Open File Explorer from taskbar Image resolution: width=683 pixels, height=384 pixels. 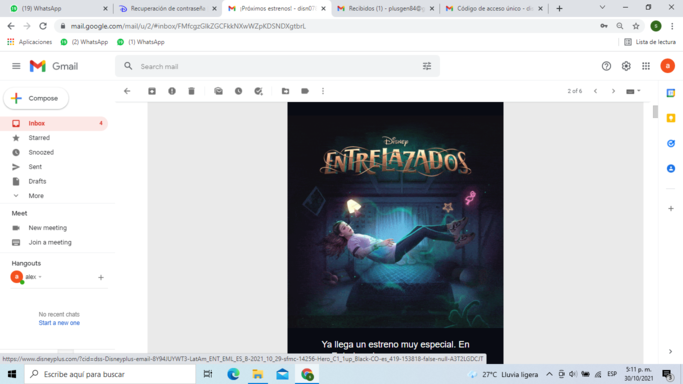[257, 374]
